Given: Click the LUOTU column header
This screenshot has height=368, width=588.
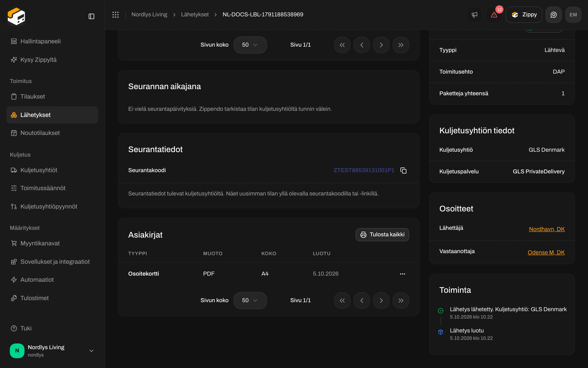Looking at the screenshot, I should [322, 253].
